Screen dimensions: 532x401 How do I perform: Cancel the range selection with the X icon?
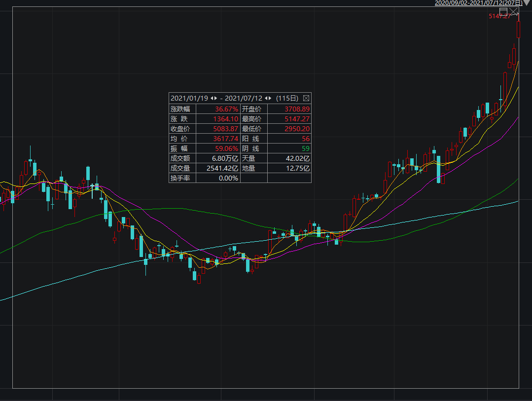514,11
